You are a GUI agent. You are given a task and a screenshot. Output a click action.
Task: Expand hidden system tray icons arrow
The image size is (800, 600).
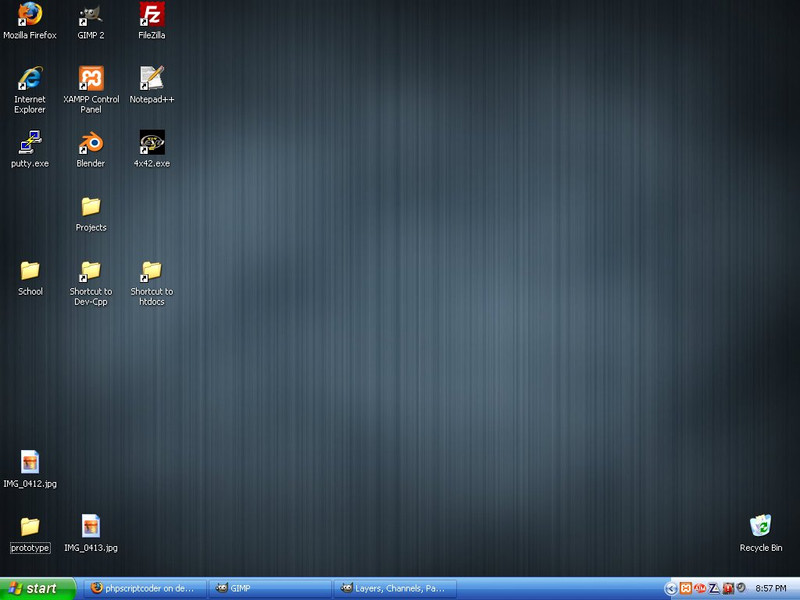[x=671, y=589]
